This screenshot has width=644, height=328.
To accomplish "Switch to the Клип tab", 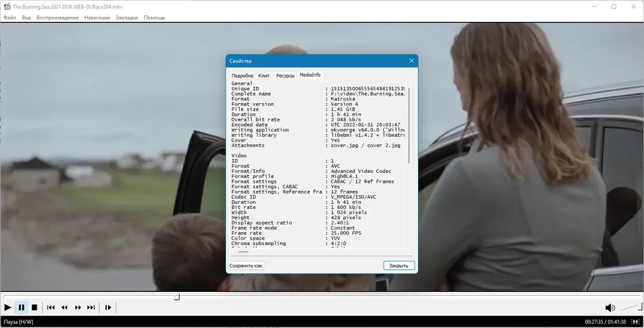I will pos(263,75).
